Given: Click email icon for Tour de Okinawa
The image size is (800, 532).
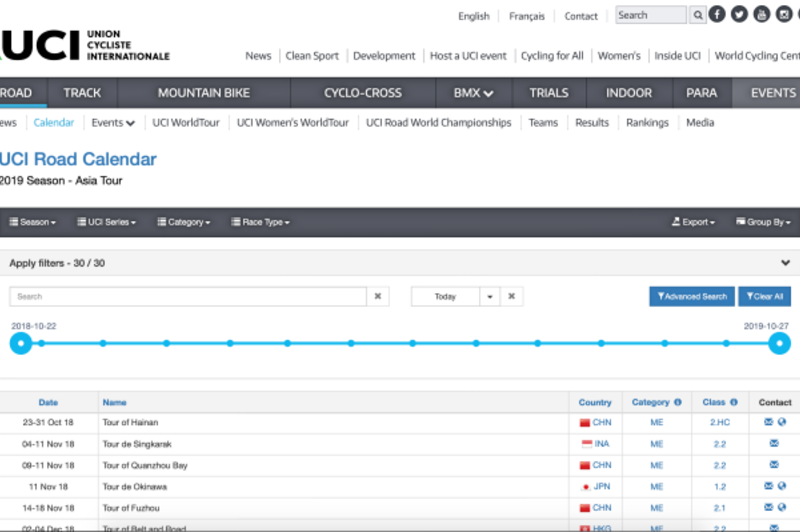Looking at the screenshot, I should pyautogui.click(x=768, y=487).
